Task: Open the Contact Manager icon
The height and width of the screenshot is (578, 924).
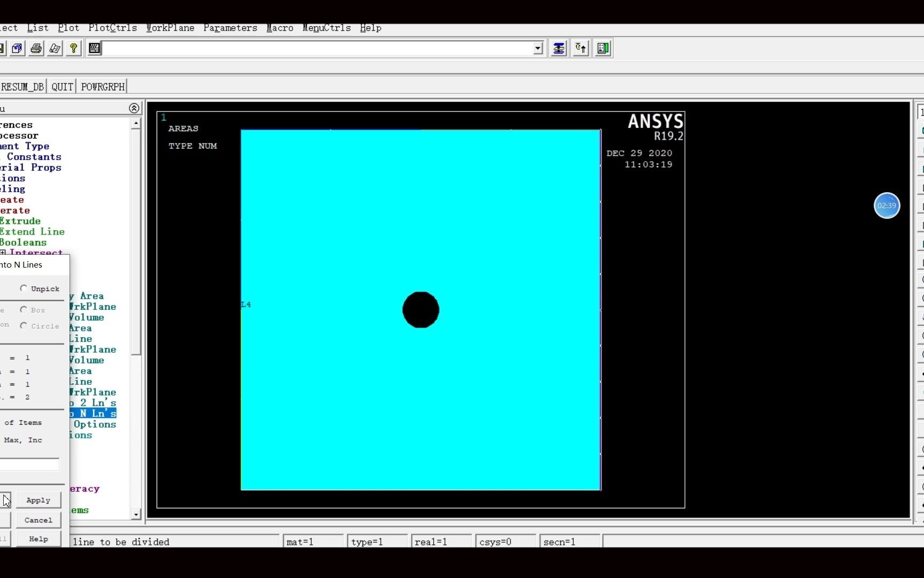Action: 603,48
